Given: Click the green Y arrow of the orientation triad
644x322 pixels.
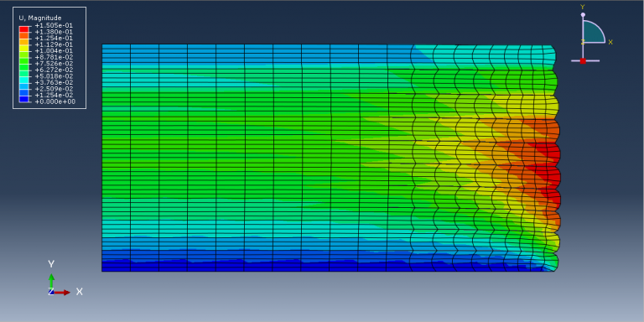Looking at the screenshot, I should tap(51, 282).
